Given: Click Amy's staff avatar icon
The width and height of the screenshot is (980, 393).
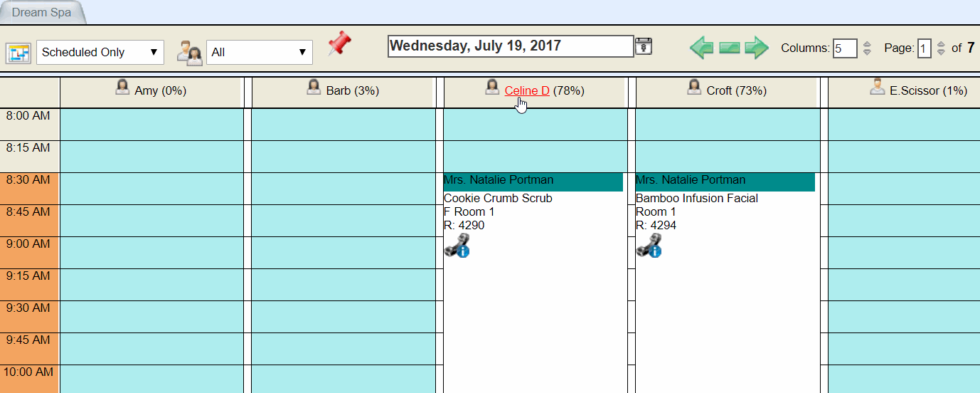Looking at the screenshot, I should coord(122,87).
